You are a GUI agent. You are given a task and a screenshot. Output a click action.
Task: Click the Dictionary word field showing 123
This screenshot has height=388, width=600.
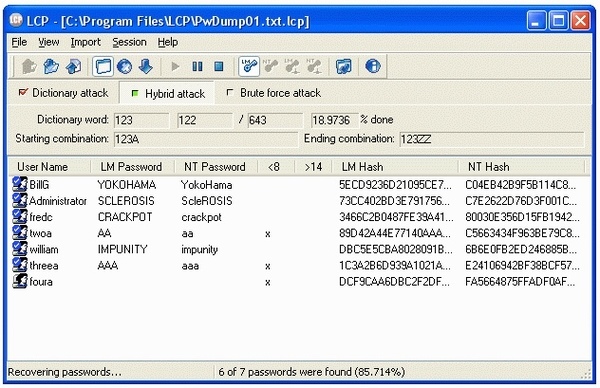[x=142, y=120]
